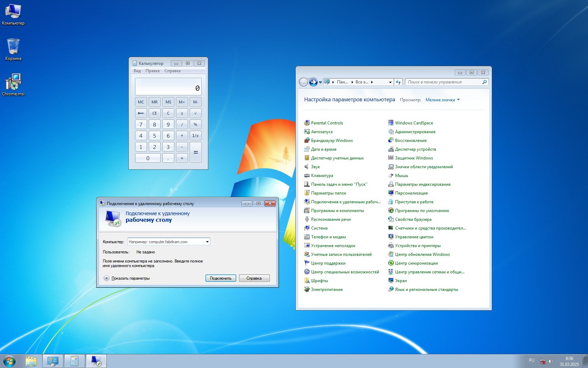This screenshot has width=588, height=368.
Task: Open the calculator Правка menu
Action: (153, 71)
